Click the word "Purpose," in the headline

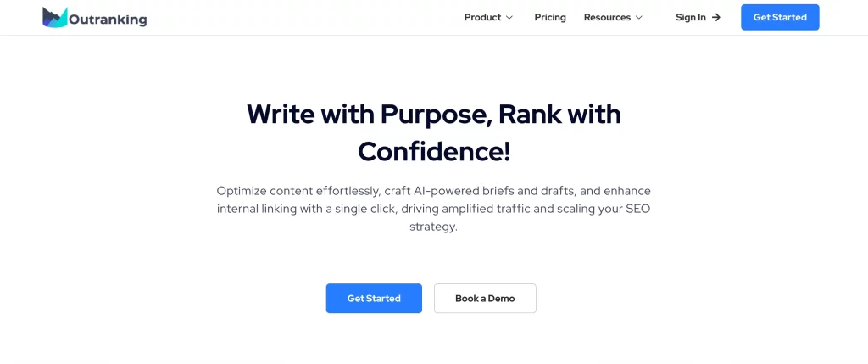(x=437, y=115)
